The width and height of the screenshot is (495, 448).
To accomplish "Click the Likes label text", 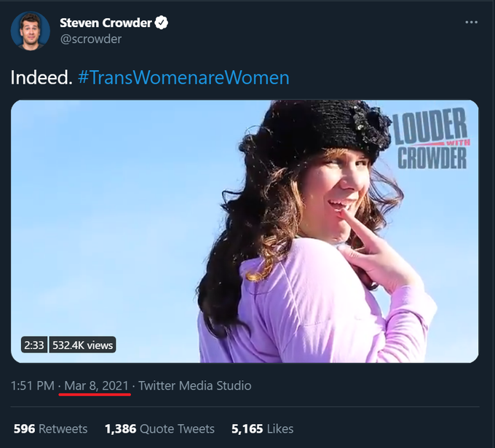I will point(280,429).
